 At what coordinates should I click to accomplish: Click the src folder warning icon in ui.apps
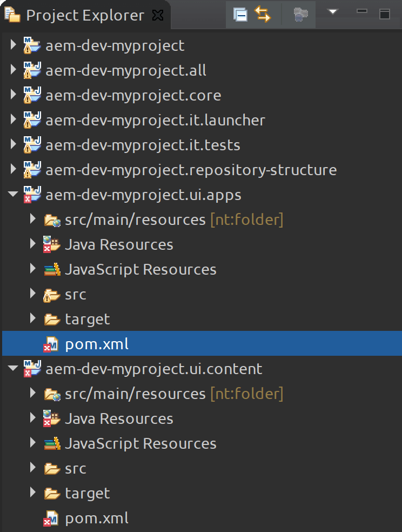pyautogui.click(x=51, y=295)
